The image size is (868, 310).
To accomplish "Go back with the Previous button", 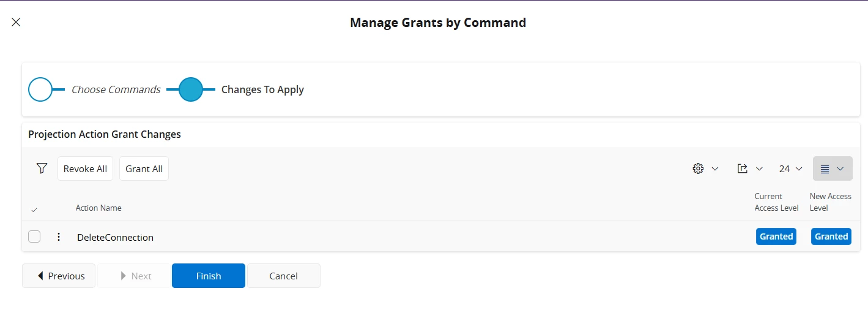I will [59, 276].
